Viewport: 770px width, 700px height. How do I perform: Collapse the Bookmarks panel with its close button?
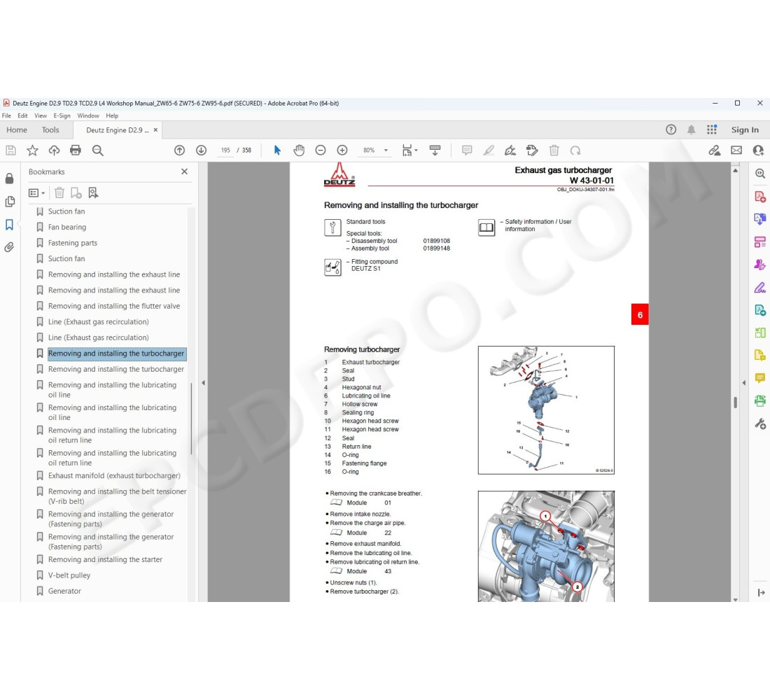point(184,171)
